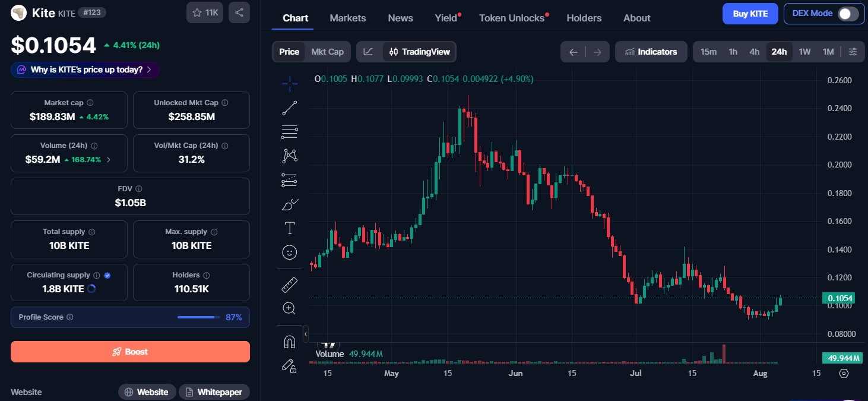
Task: Set chart interval to 15m
Action: point(708,52)
